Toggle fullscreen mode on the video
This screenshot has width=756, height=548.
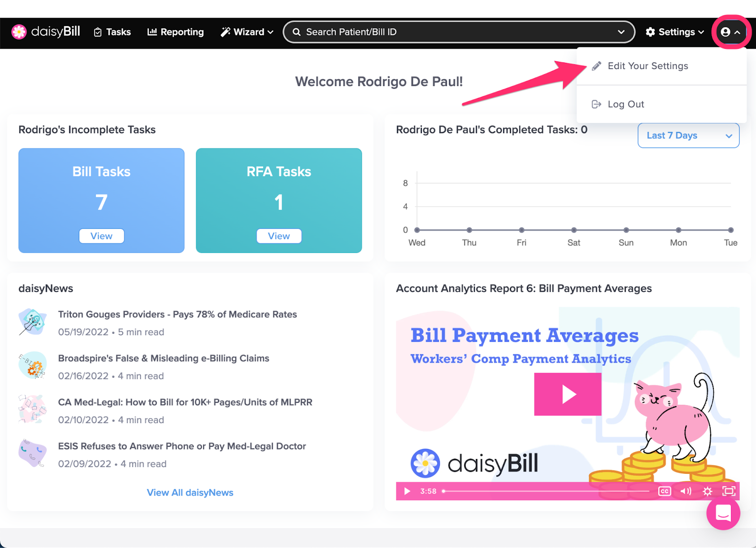(728, 491)
